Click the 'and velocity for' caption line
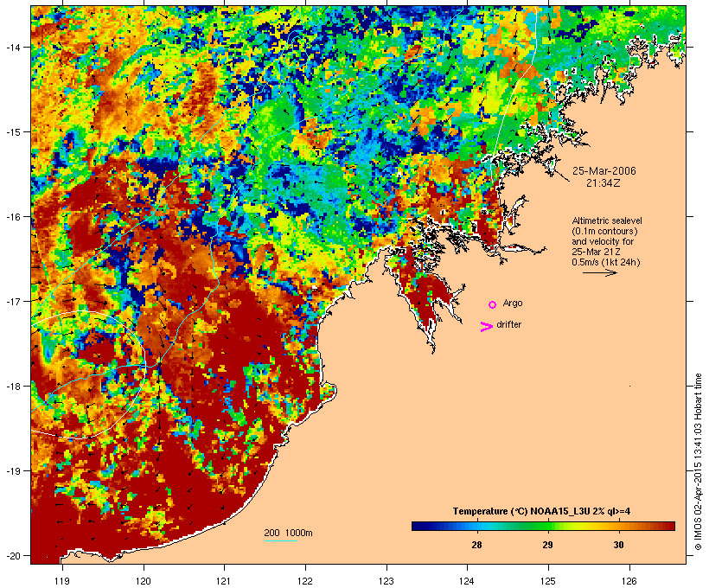The height and width of the screenshot is (588, 709). coord(603,241)
